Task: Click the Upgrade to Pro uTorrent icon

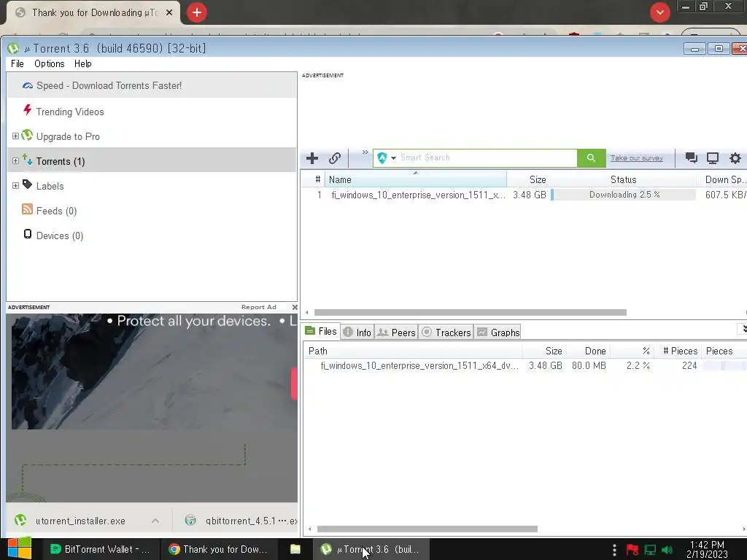Action: (x=28, y=136)
